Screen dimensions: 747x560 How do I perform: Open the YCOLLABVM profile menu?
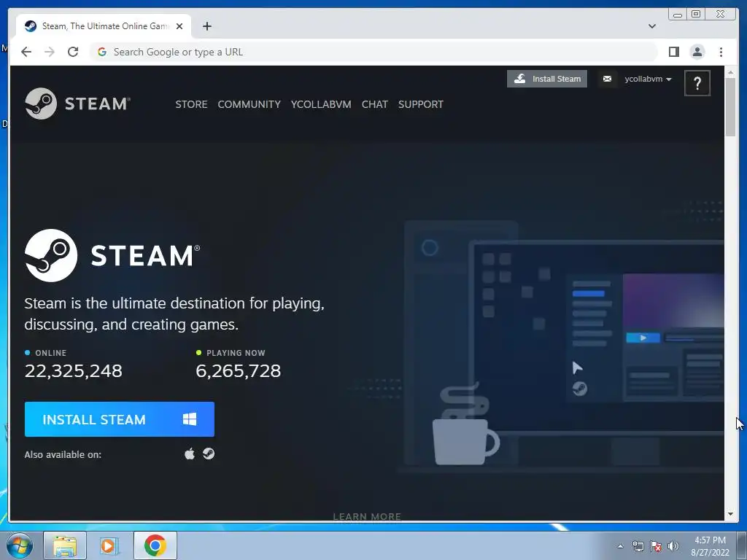pyautogui.click(x=321, y=104)
